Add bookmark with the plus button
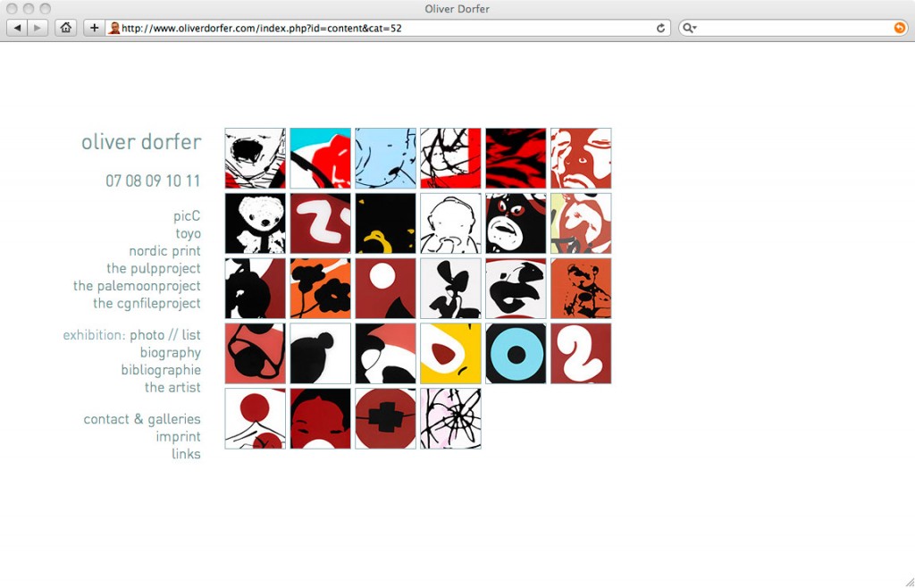This screenshot has width=915, height=588. (x=94, y=28)
